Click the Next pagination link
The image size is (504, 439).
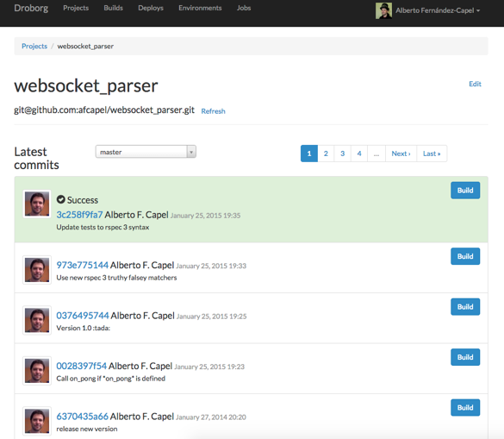(401, 154)
